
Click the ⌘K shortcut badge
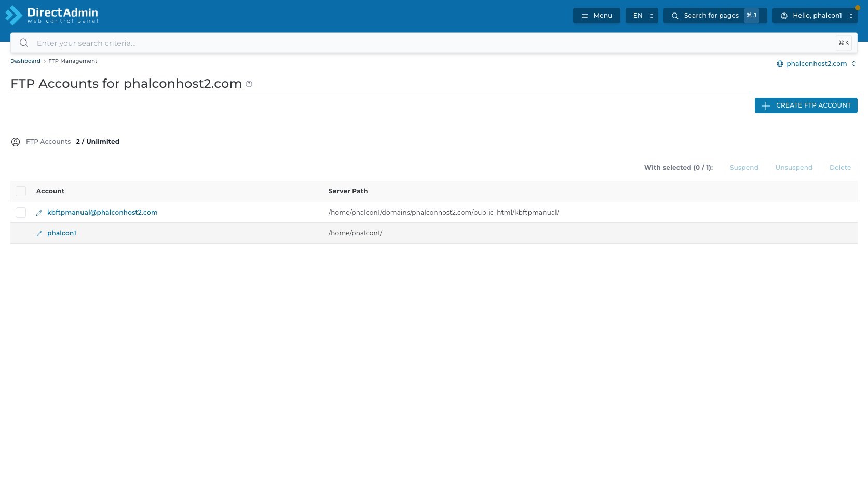point(844,43)
